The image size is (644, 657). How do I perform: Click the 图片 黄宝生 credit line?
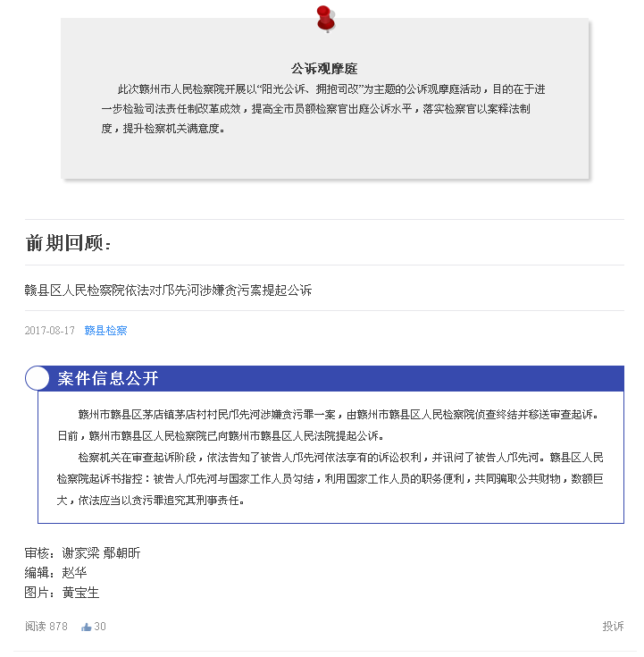[62, 593]
